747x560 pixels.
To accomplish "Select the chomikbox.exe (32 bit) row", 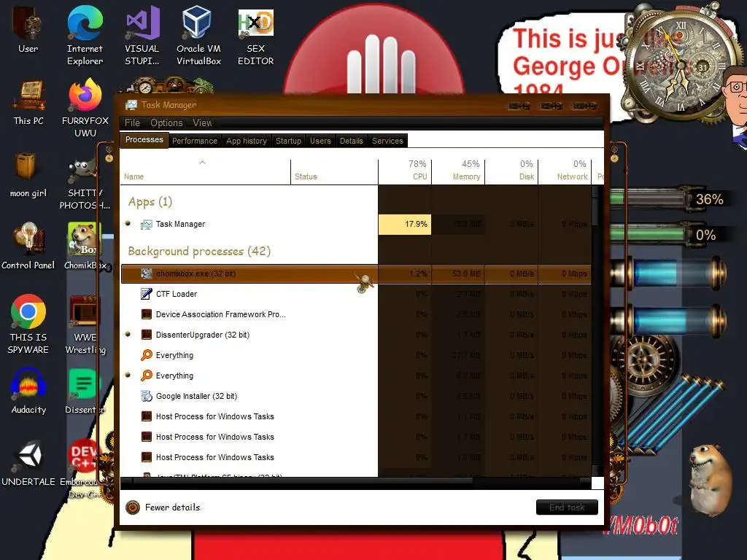I will (x=356, y=274).
